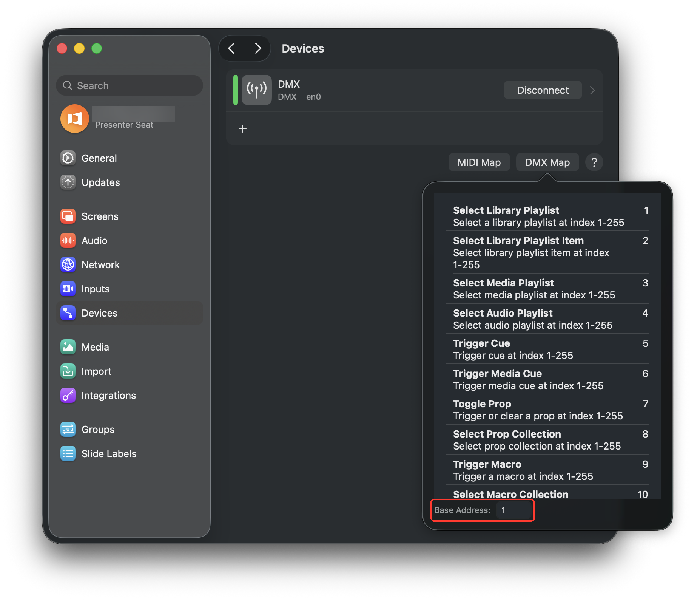The height and width of the screenshot is (600, 700).
Task: Click the Devices sidebar icon
Action: pyautogui.click(x=68, y=313)
